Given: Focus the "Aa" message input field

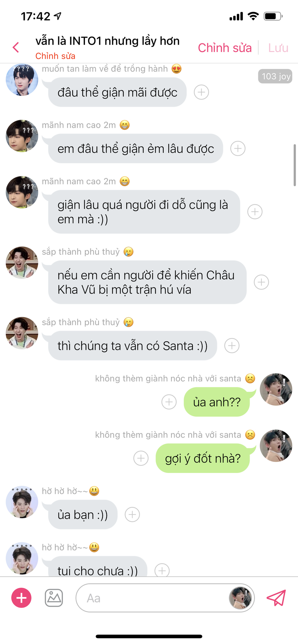Looking at the screenshot, I should tap(151, 598).
